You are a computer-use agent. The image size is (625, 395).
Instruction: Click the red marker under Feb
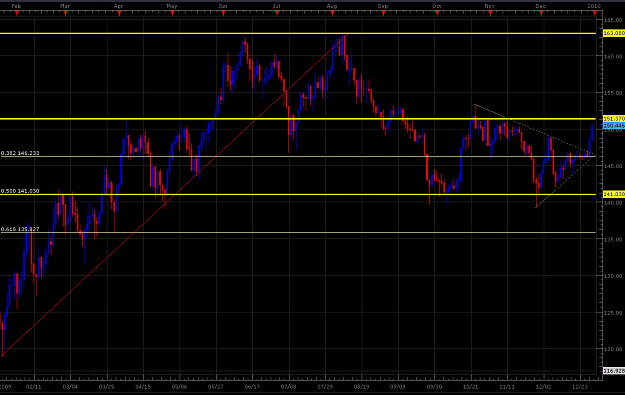[x=17, y=14]
